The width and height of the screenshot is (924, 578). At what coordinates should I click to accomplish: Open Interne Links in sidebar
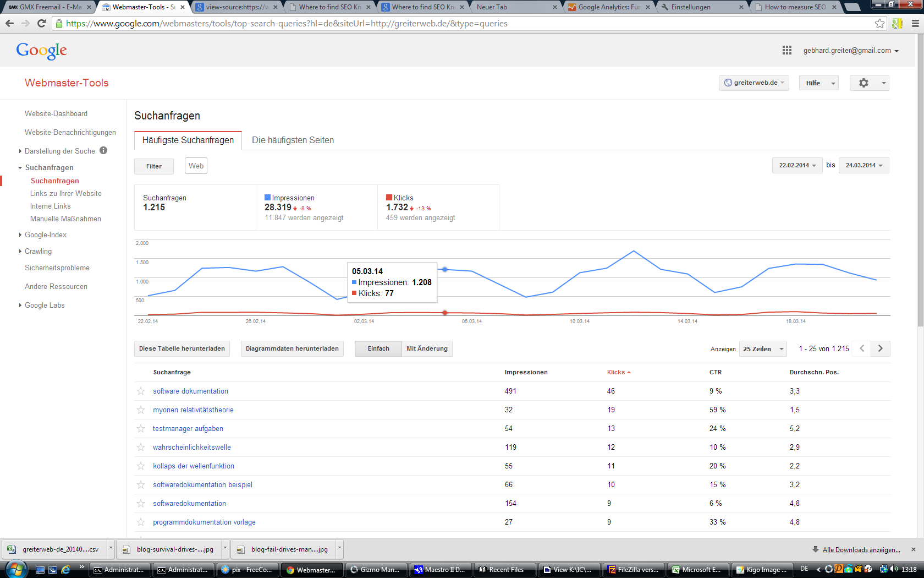[51, 206]
